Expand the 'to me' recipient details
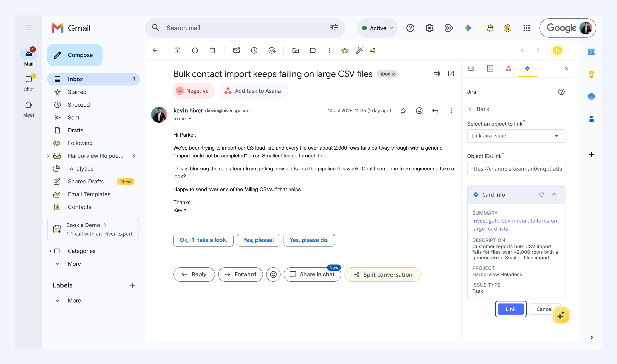This screenshot has height=364, width=617. click(x=190, y=119)
